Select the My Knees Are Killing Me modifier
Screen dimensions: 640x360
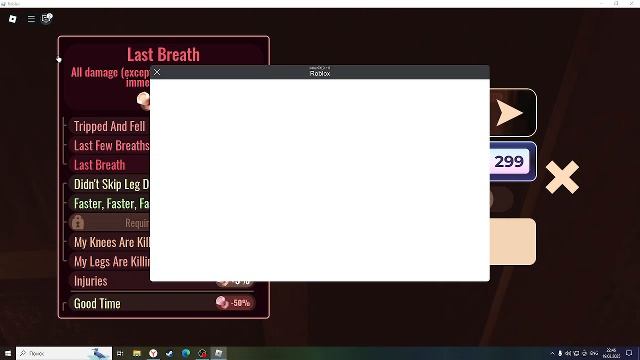tap(109, 242)
